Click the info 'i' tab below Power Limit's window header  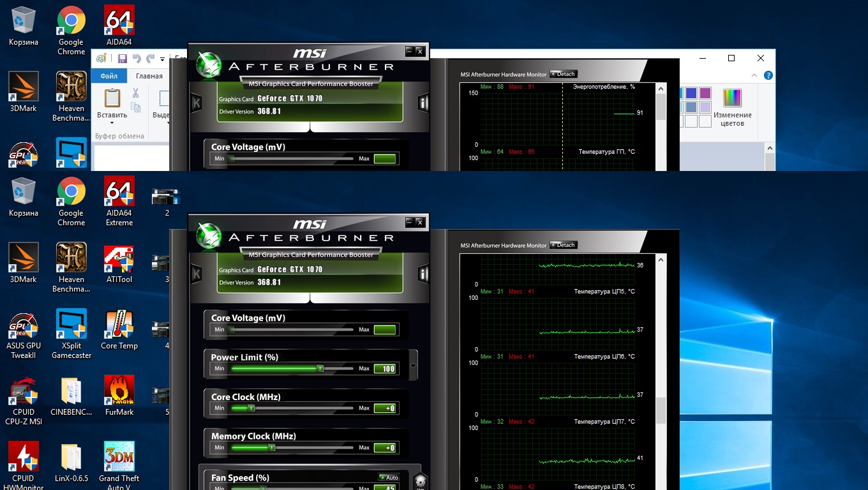tap(423, 274)
